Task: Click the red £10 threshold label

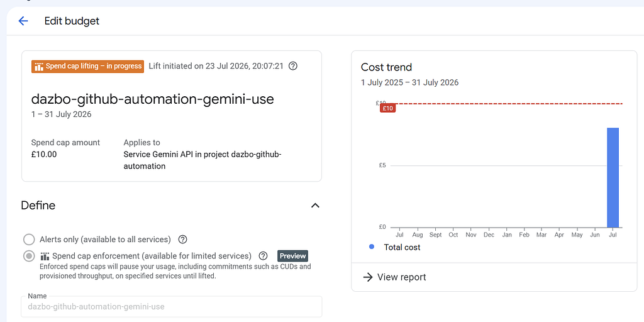Action: point(387,108)
